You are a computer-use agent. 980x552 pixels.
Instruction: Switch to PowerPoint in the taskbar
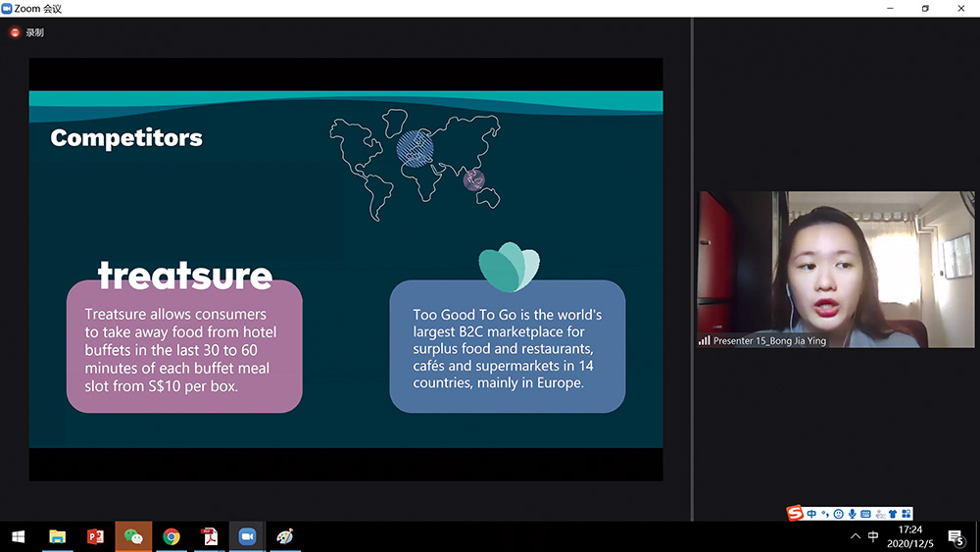click(x=96, y=537)
